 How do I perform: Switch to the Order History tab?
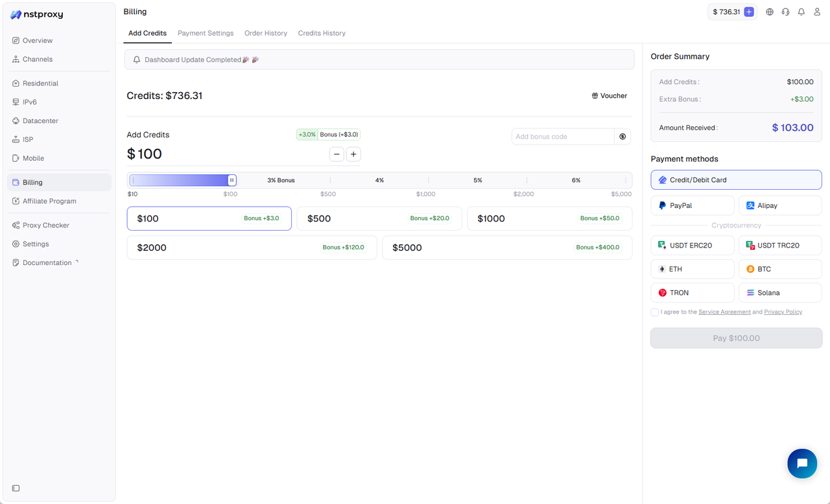pos(266,33)
